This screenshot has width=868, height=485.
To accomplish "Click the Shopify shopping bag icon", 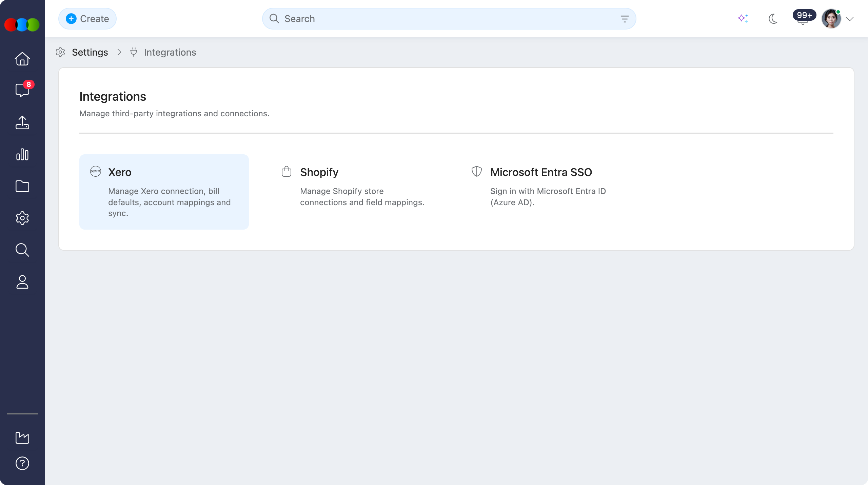I will pos(287,171).
